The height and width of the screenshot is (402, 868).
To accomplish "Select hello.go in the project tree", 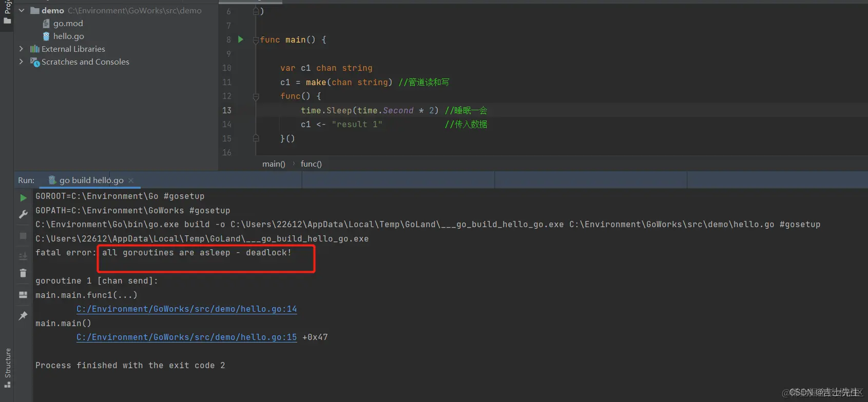I will 69,36.
